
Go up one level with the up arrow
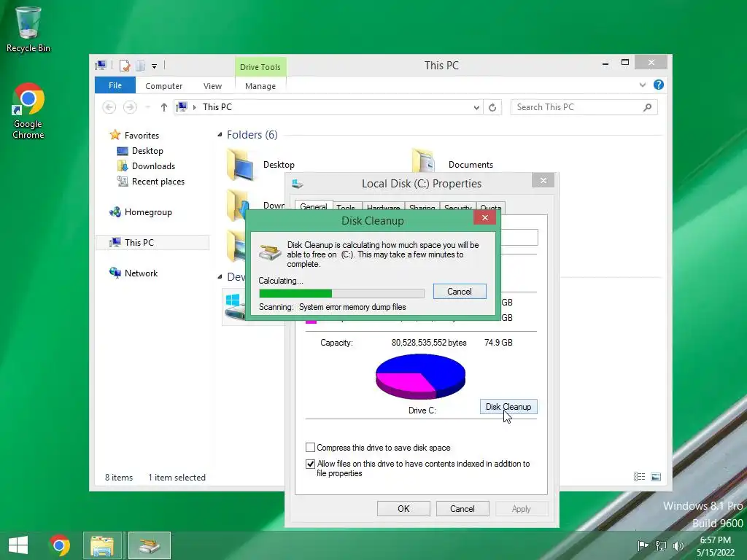click(164, 107)
